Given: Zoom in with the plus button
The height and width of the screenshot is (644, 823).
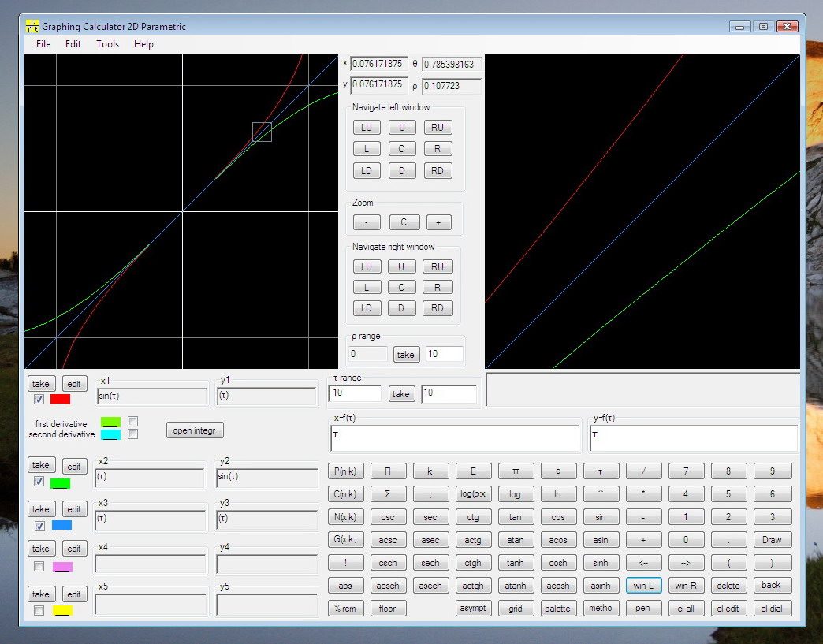Looking at the screenshot, I should coord(438,222).
